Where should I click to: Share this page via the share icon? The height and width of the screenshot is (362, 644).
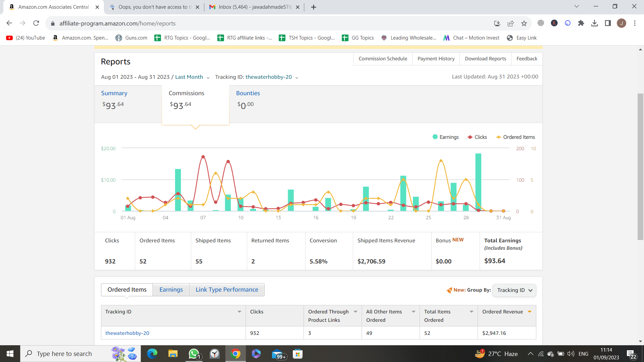[511, 23]
